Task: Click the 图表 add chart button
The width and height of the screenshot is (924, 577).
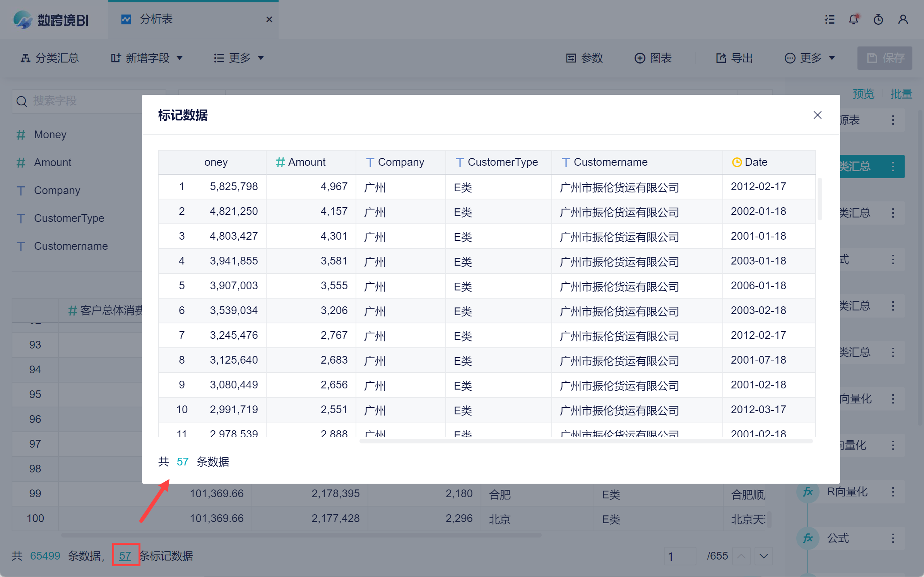Action: [x=653, y=58]
